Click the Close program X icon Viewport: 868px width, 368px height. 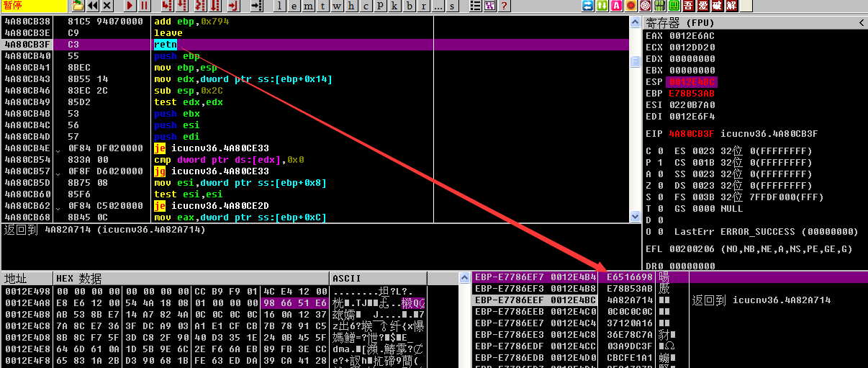point(107,6)
